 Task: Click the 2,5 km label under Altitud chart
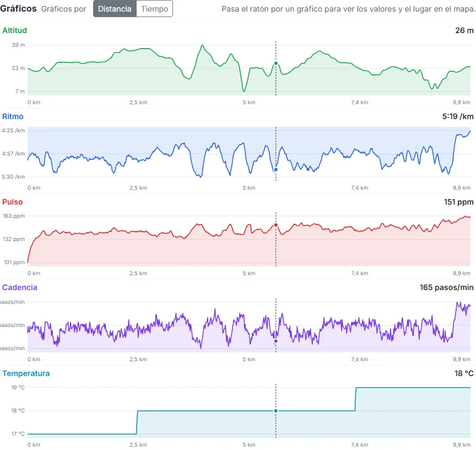coord(138,103)
